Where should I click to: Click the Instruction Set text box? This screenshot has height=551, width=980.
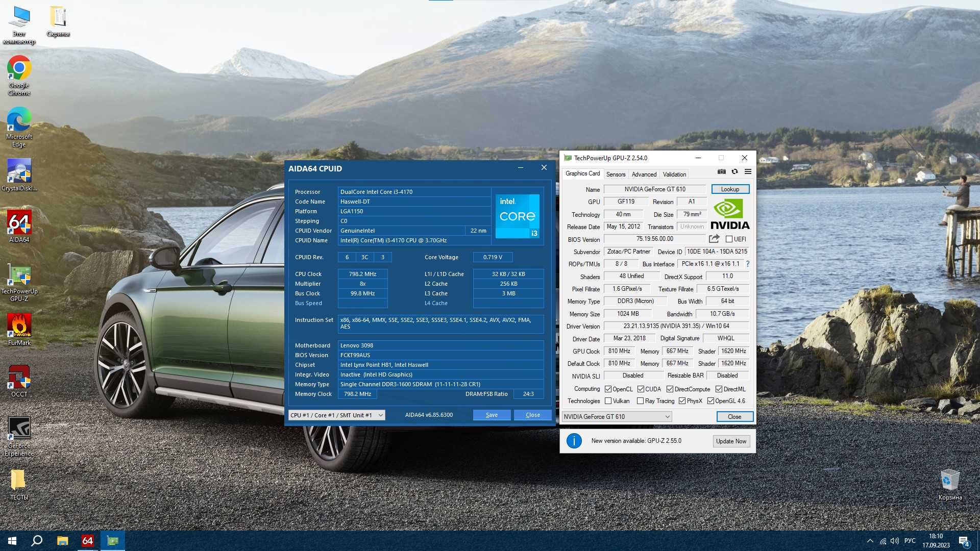440,323
